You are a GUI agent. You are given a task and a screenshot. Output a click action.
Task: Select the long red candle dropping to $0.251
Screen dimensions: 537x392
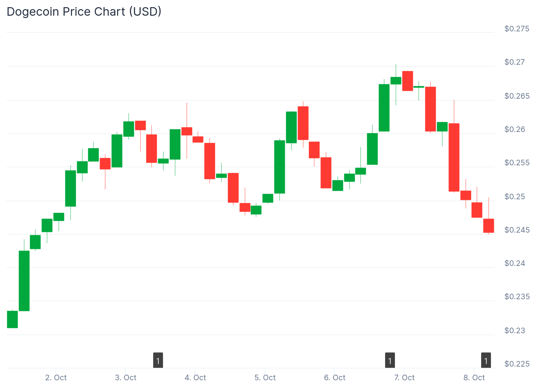[454, 157]
